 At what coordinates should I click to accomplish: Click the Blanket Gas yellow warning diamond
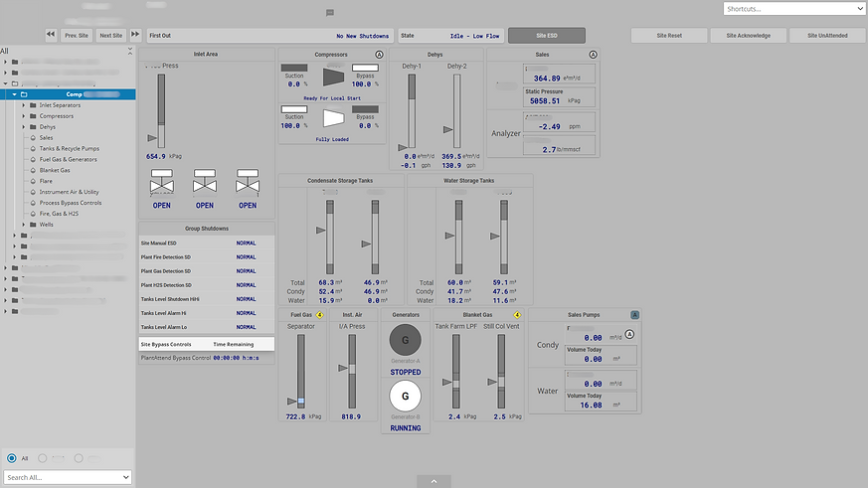517,315
